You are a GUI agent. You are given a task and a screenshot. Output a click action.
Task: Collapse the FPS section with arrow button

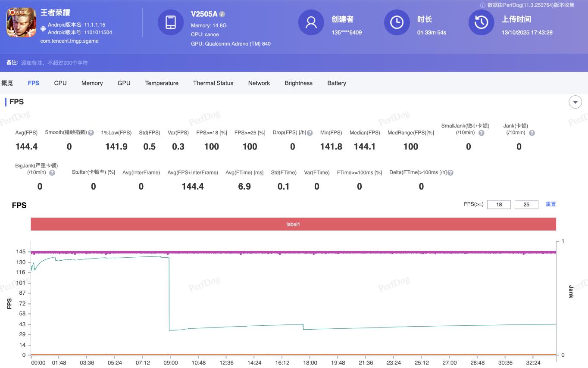tap(575, 102)
